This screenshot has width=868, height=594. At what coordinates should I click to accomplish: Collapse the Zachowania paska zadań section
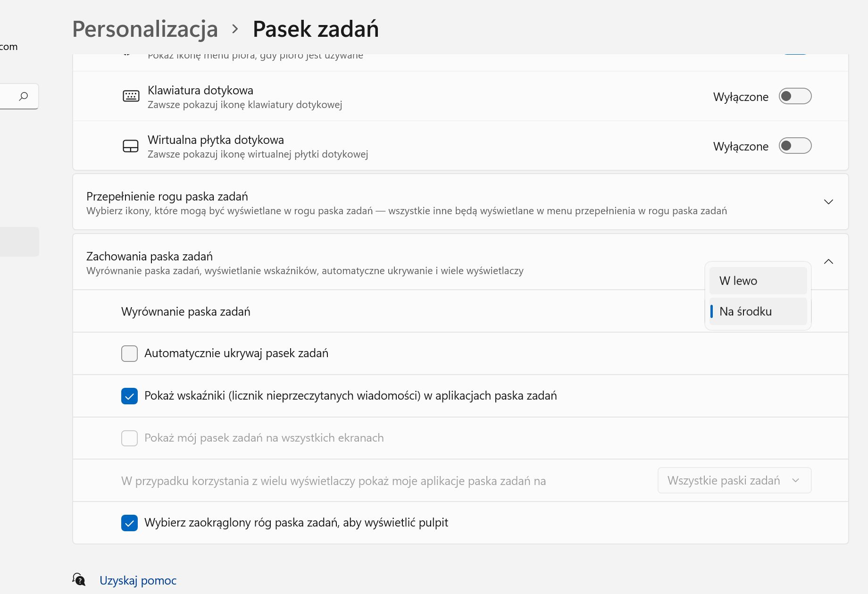coord(829,261)
